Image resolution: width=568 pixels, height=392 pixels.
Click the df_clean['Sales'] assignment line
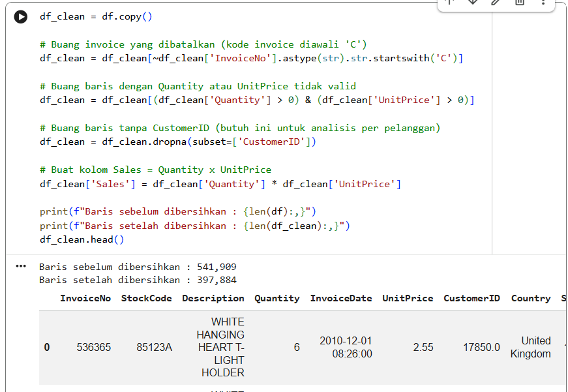[x=220, y=184]
